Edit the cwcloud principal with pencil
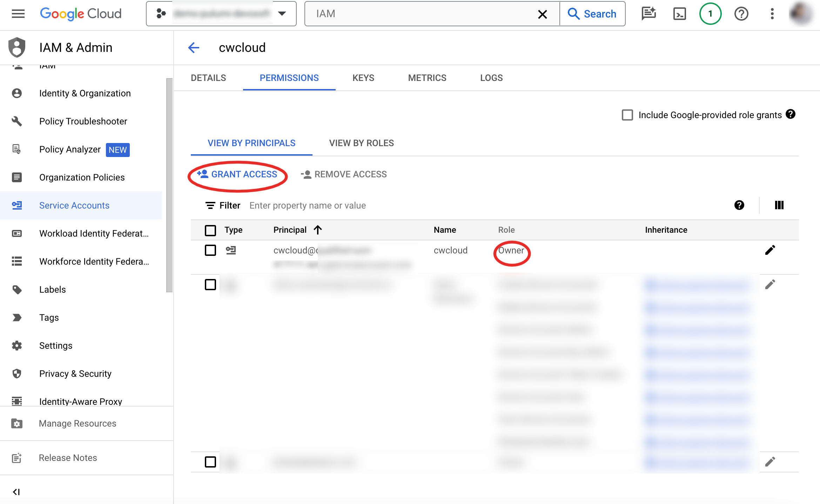The height and width of the screenshot is (504, 820). [770, 250]
